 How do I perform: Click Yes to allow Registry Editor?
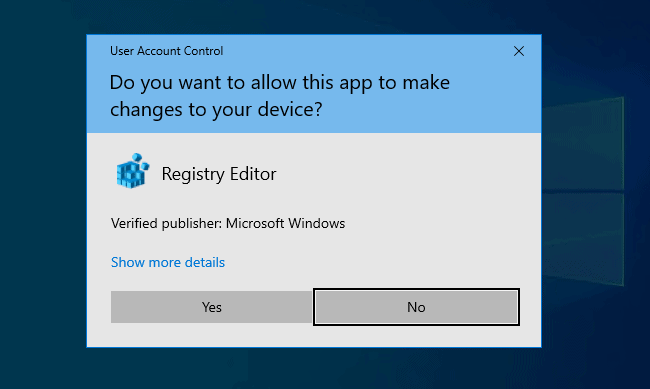211,307
